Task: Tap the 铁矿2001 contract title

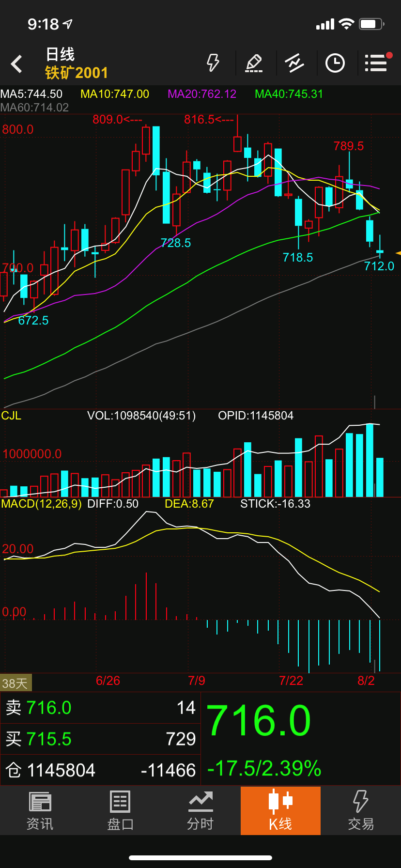Action: click(x=77, y=73)
